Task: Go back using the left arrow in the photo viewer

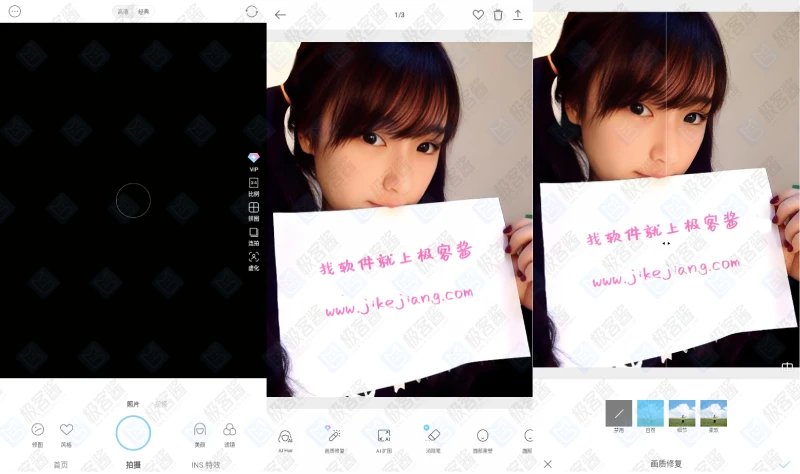Action: tap(280, 15)
